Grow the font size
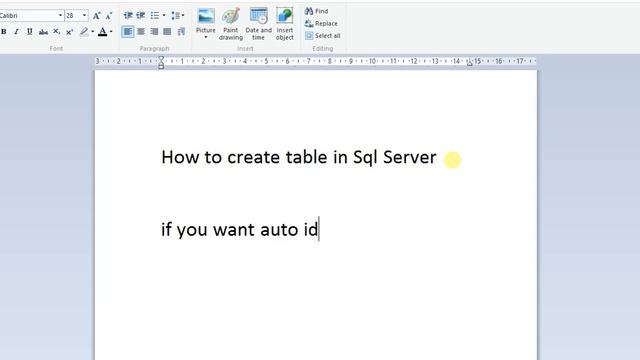Image resolution: width=640 pixels, height=360 pixels. click(x=96, y=16)
